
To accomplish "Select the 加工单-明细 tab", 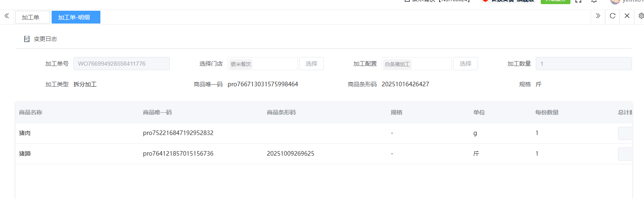I will tap(76, 17).
